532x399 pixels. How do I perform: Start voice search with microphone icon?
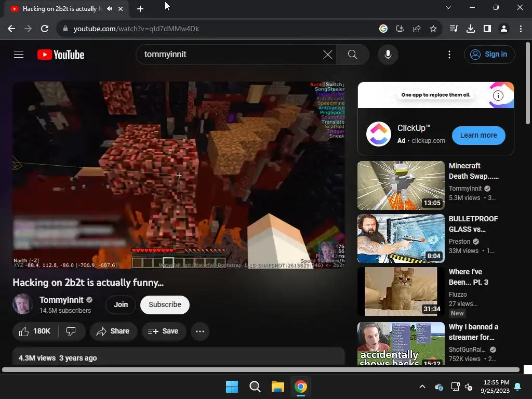tap(388, 54)
